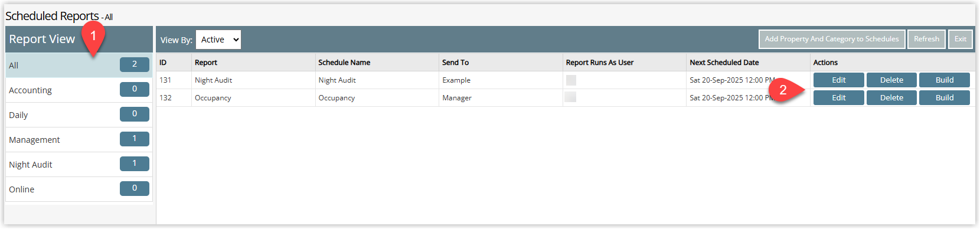Screen dimensions: 980x229
Task: Click the Night Audit cell in Report column
Action: coord(253,80)
